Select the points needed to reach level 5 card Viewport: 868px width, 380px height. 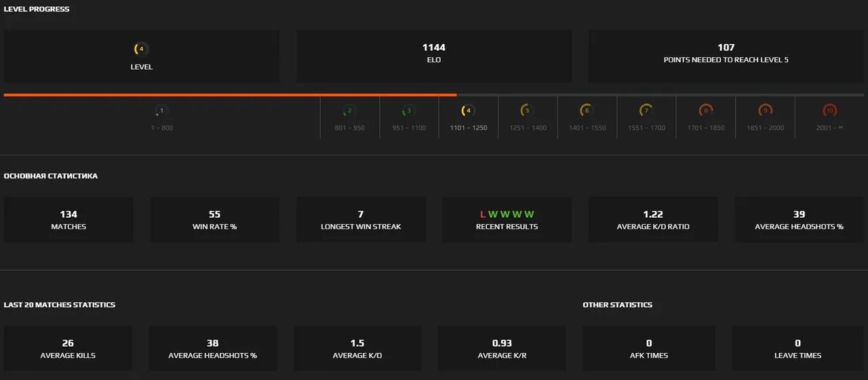(x=726, y=56)
